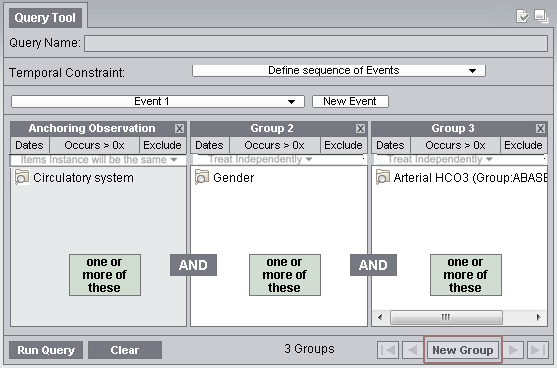
Task: Open Dates for Group 2
Action: point(210,145)
